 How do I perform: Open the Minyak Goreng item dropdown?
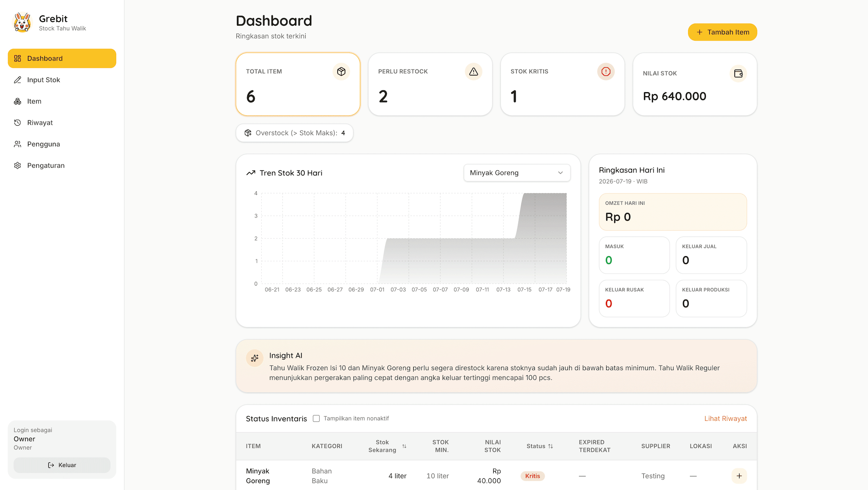[517, 173]
